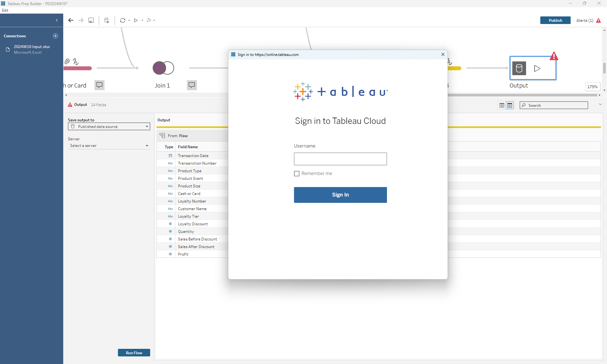Click the Alerts notification tab
Image resolution: width=607 pixels, height=364 pixels.
point(585,20)
